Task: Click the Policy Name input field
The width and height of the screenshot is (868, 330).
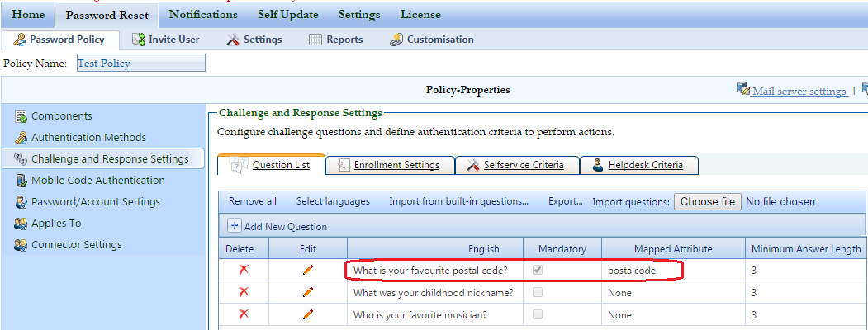Action: pos(140,63)
